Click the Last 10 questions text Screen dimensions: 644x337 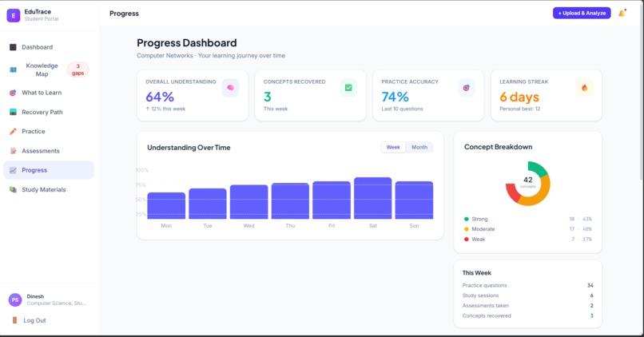tap(402, 109)
